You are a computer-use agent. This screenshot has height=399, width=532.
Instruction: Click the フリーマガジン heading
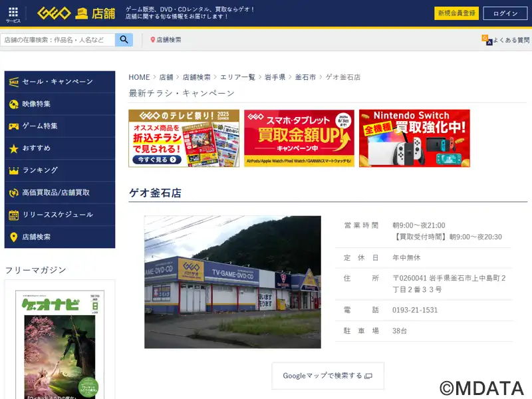click(x=36, y=270)
